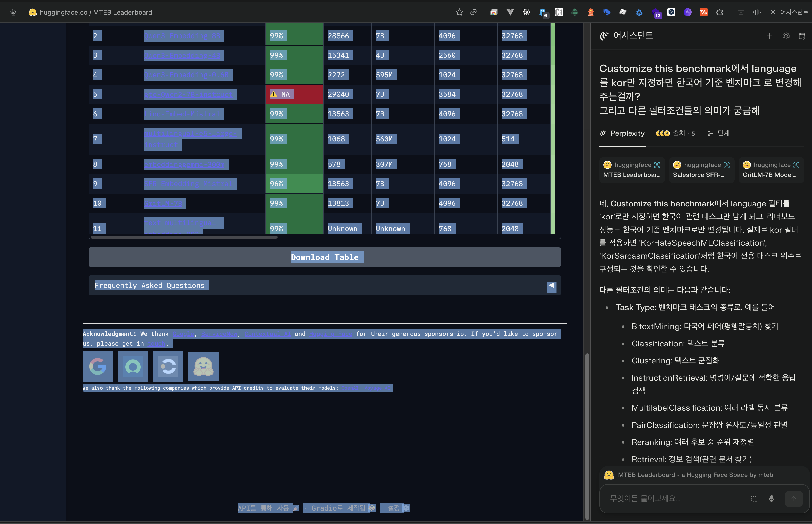Viewport: 812px width, 524px height.
Task: Click the copy link icon in address bar
Action: (x=473, y=12)
